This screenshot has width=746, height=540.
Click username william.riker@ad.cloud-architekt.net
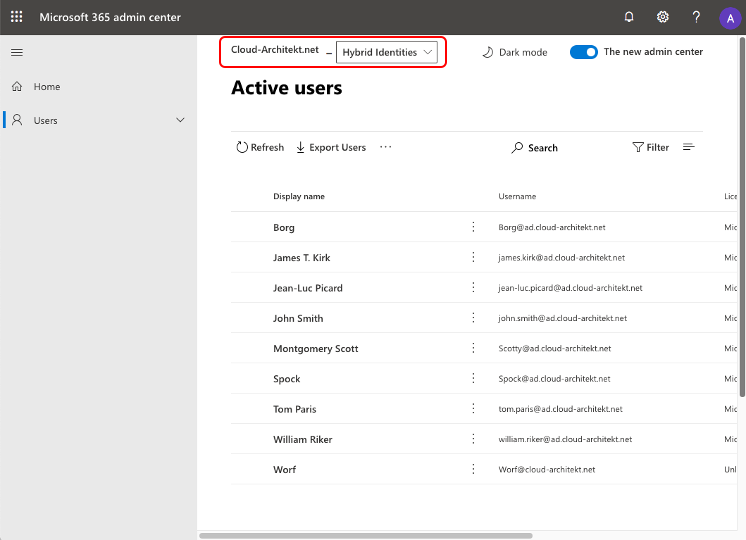pyautogui.click(x=565, y=439)
